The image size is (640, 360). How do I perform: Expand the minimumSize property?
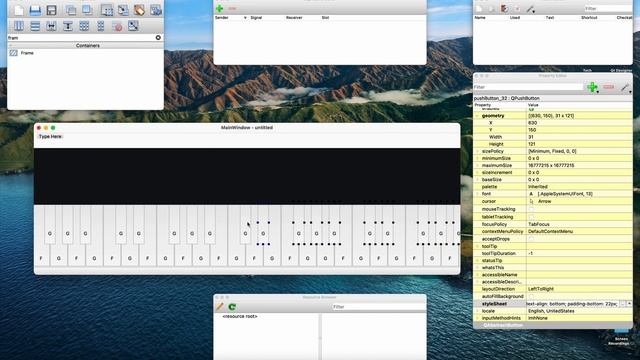[477, 158]
